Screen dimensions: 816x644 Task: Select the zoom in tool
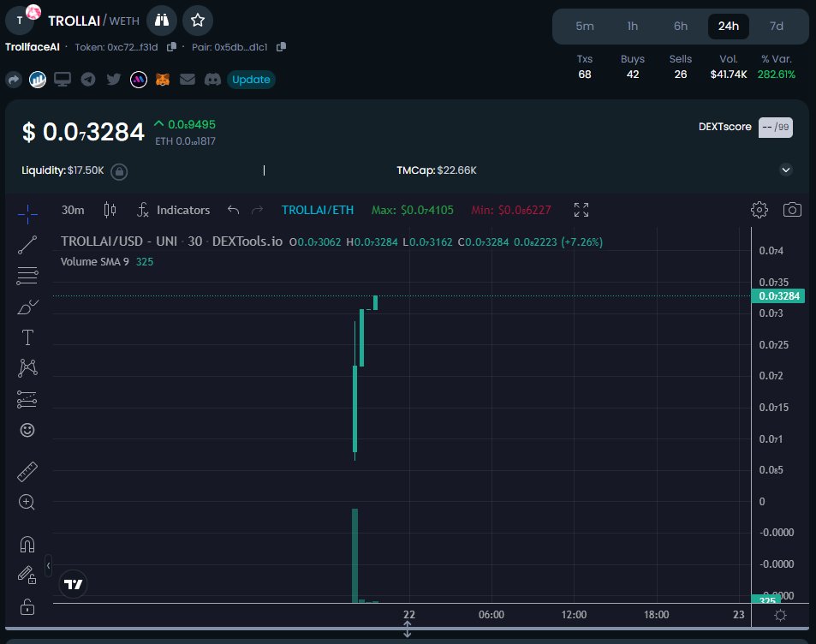(27, 503)
